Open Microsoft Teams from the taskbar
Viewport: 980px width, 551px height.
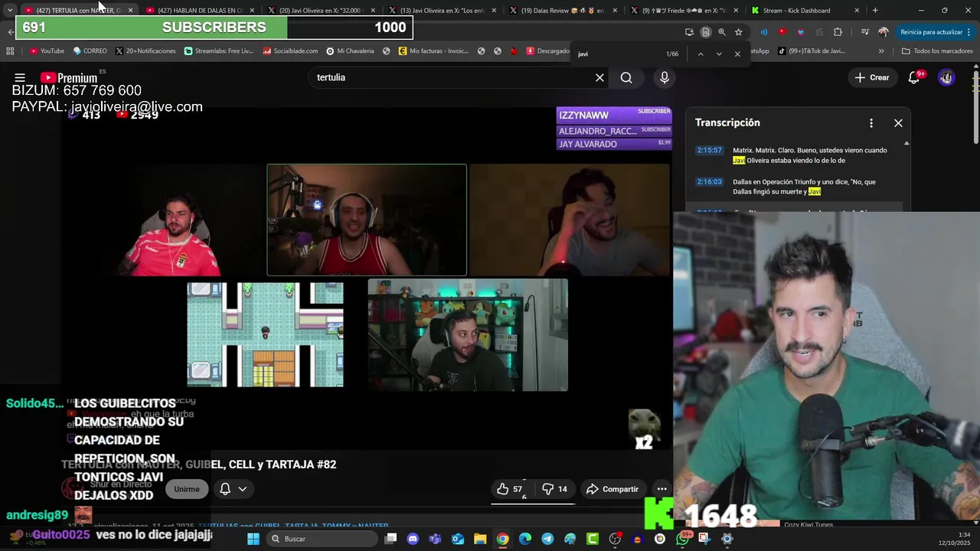tap(436, 539)
